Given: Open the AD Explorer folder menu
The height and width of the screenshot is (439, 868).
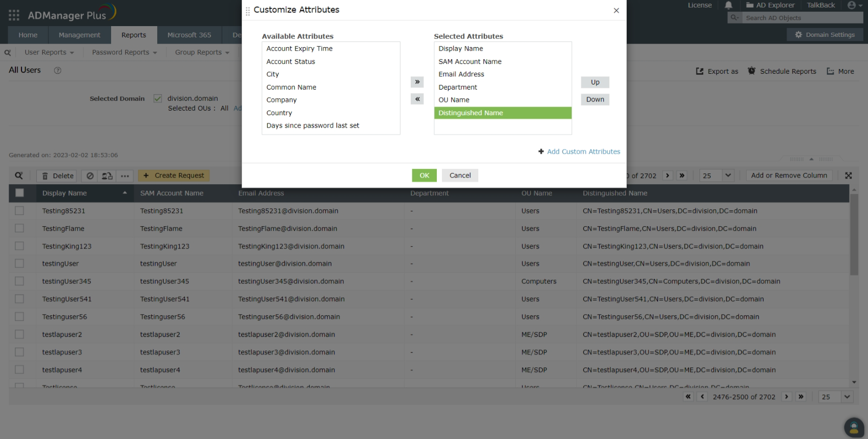Looking at the screenshot, I should [770, 5].
